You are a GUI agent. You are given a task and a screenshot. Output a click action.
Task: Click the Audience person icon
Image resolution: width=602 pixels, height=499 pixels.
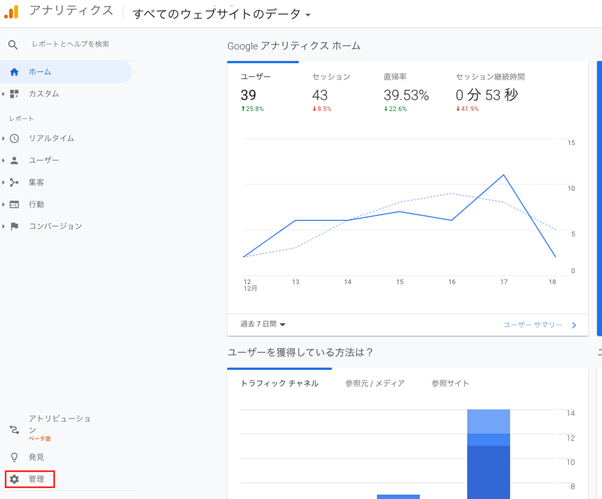pyautogui.click(x=14, y=160)
